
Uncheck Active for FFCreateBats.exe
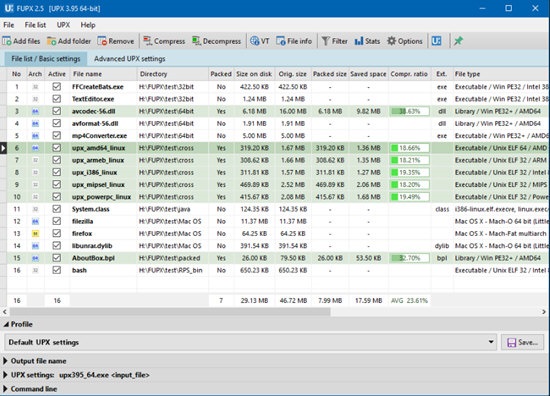pos(56,87)
